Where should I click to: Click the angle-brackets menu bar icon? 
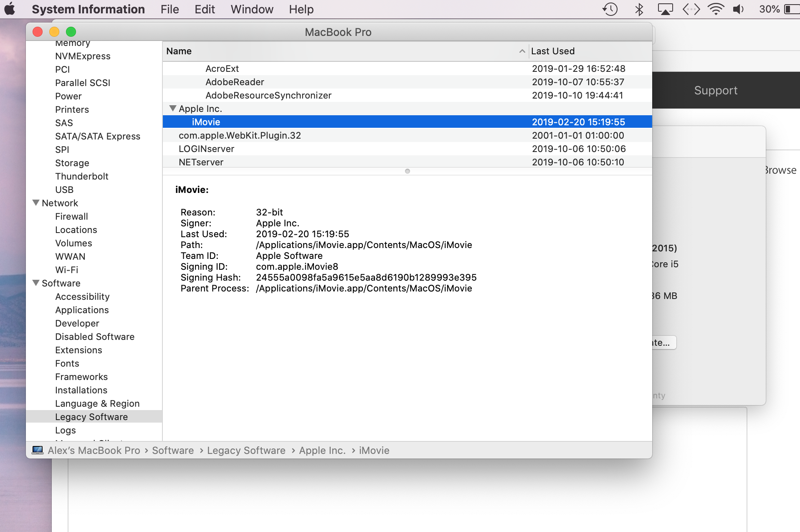691,9
